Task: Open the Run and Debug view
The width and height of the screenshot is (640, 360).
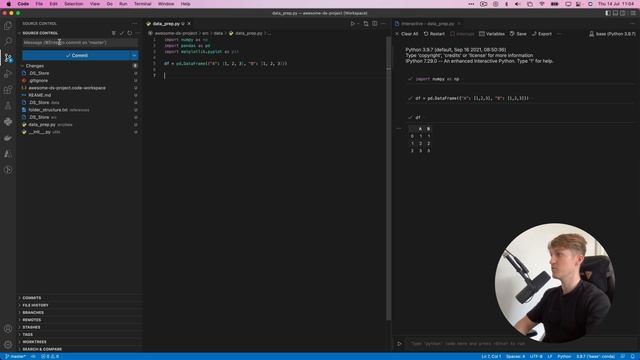Action: click(8, 74)
